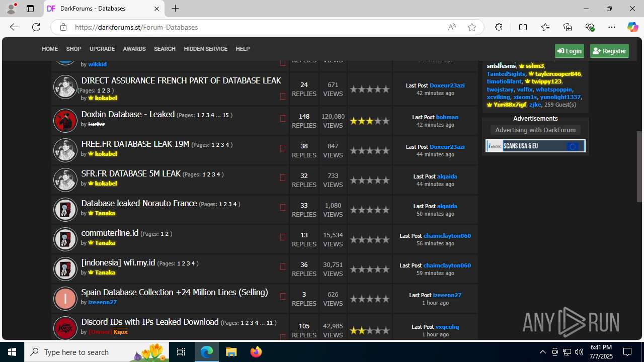Reload the page with Refresh icon
The height and width of the screenshot is (362, 644).
point(36,27)
